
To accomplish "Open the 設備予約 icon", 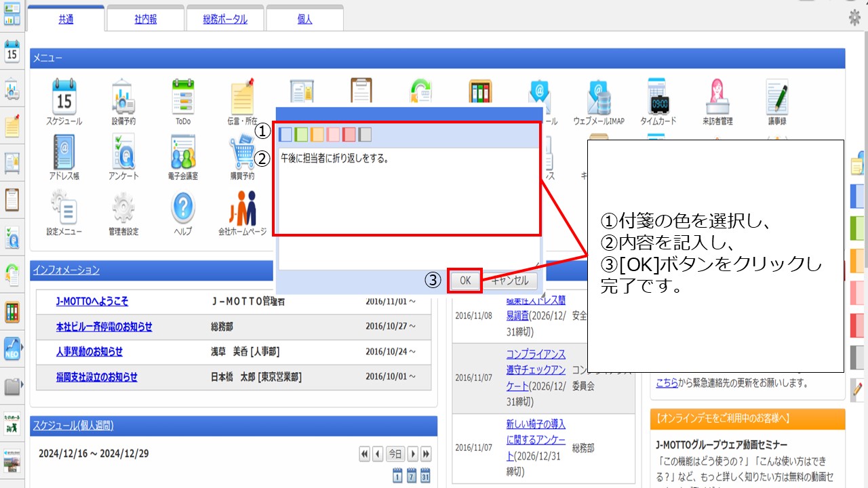I will [x=123, y=97].
